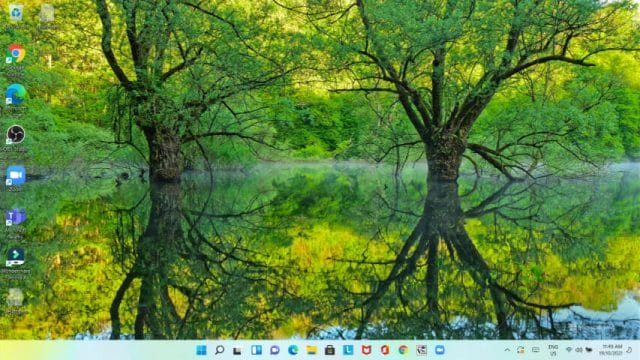Image resolution: width=640 pixels, height=360 pixels.
Task: Open Task View on the taskbar
Action: pos(238,350)
